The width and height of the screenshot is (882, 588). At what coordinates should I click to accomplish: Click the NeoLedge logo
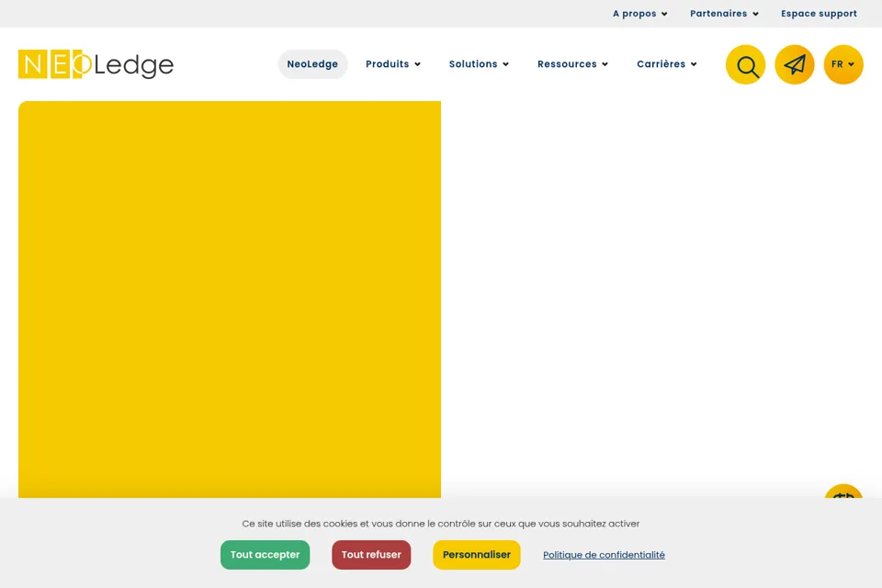pyautogui.click(x=96, y=64)
